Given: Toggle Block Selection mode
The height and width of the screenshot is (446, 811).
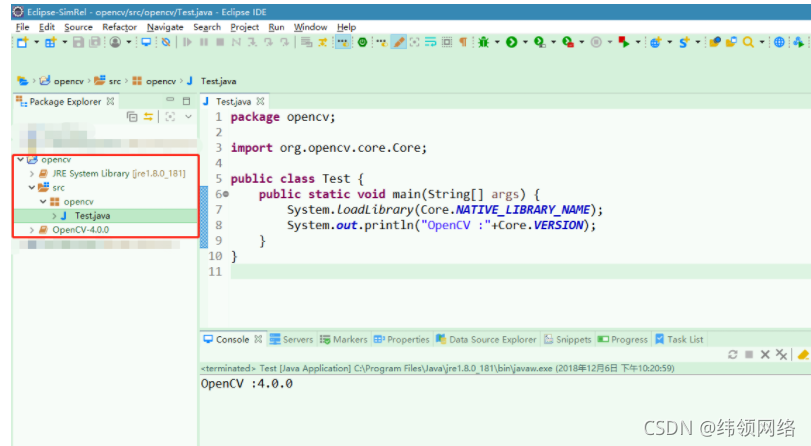Looking at the screenshot, I should click(447, 42).
